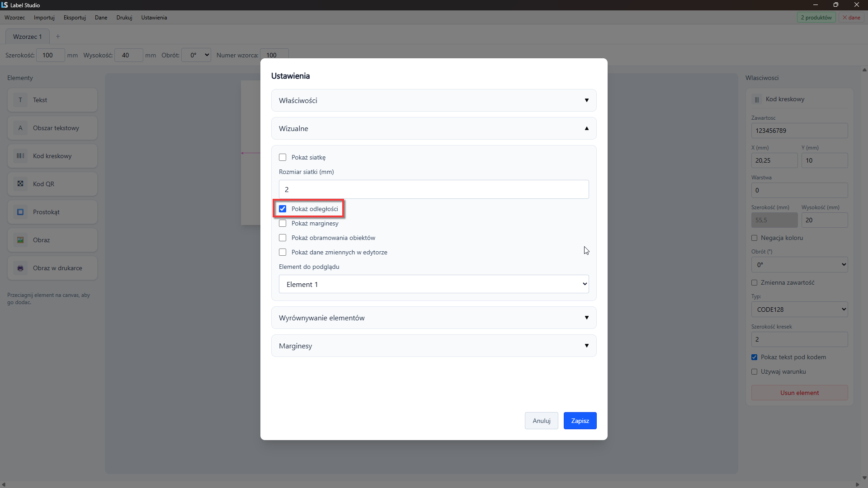Viewport: 868px width, 488px height.
Task: Select the Kod QR element icon
Action: pyautogui.click(x=20, y=184)
